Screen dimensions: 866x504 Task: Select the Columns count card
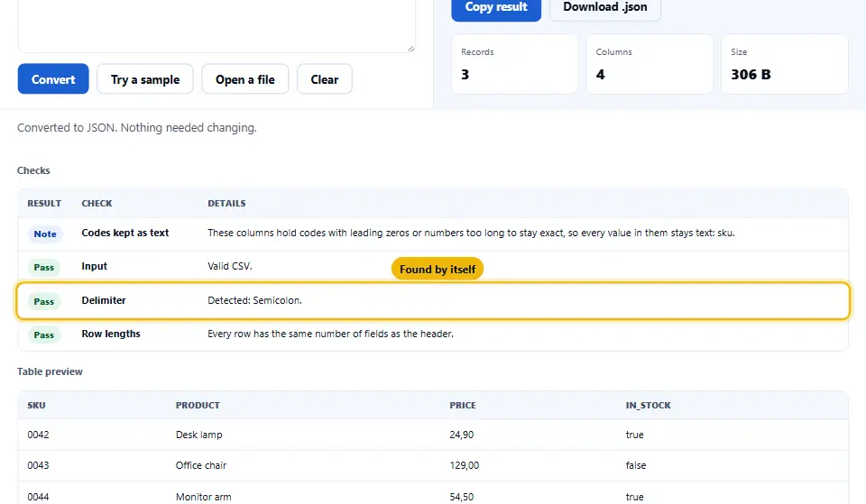click(x=649, y=64)
